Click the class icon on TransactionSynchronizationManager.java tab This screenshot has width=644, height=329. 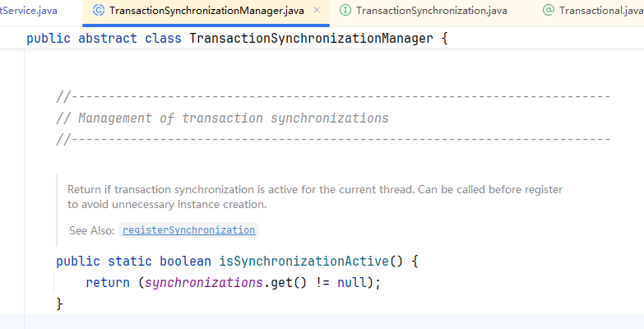[x=99, y=10]
